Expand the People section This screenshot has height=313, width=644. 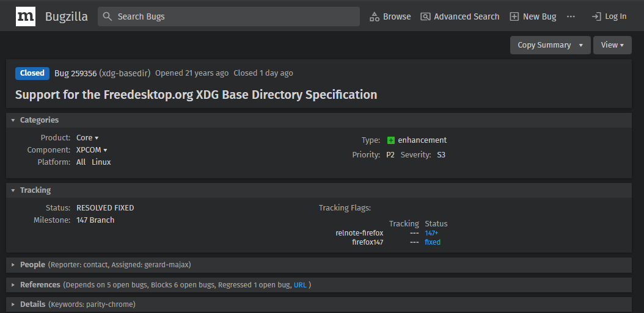click(x=13, y=265)
